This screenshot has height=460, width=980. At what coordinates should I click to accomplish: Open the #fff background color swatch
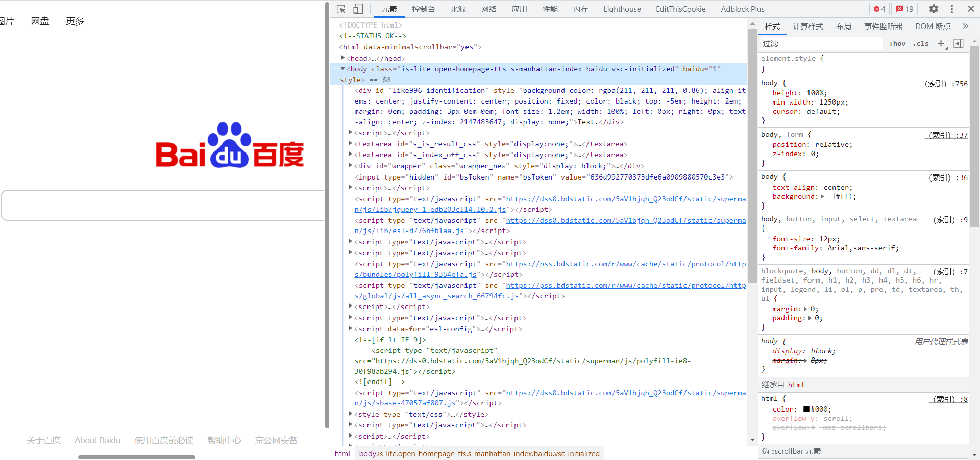(x=831, y=196)
